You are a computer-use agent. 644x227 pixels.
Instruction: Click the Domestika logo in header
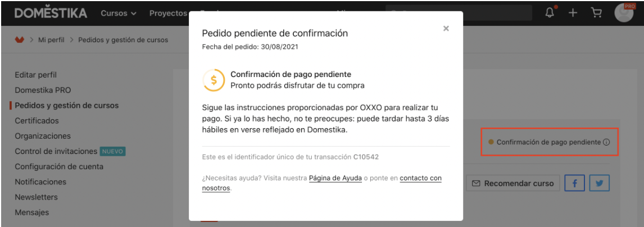(51, 13)
